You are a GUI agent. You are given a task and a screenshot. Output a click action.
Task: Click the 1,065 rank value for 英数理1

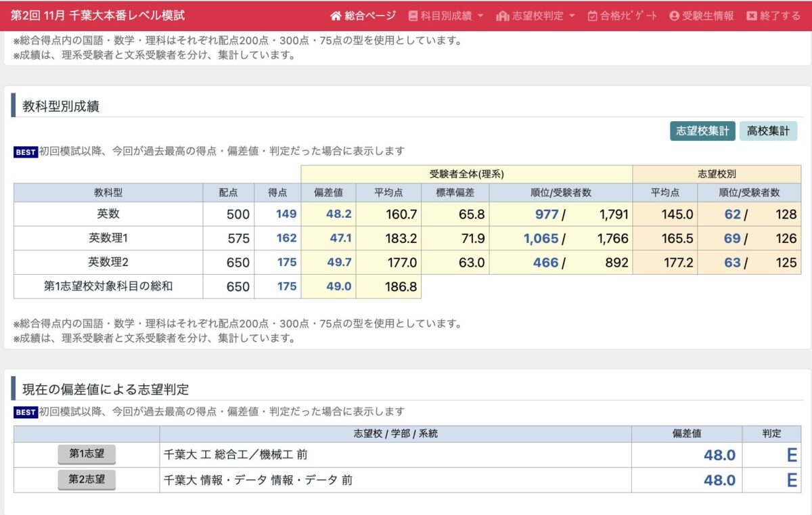(x=541, y=238)
